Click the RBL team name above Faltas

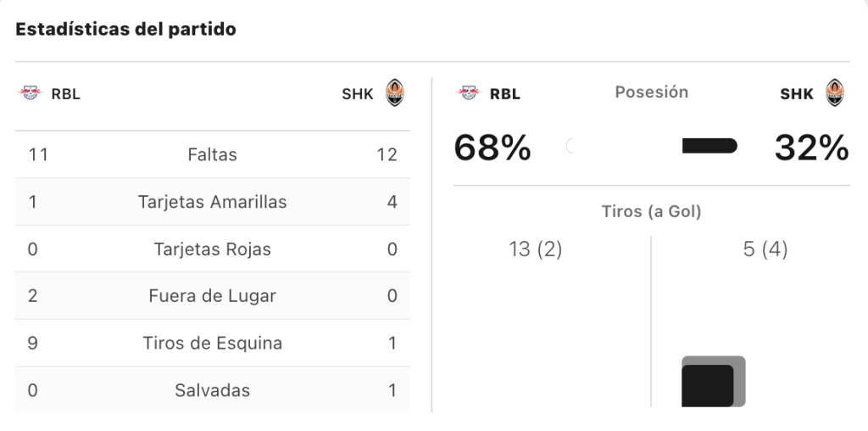pos(66,94)
